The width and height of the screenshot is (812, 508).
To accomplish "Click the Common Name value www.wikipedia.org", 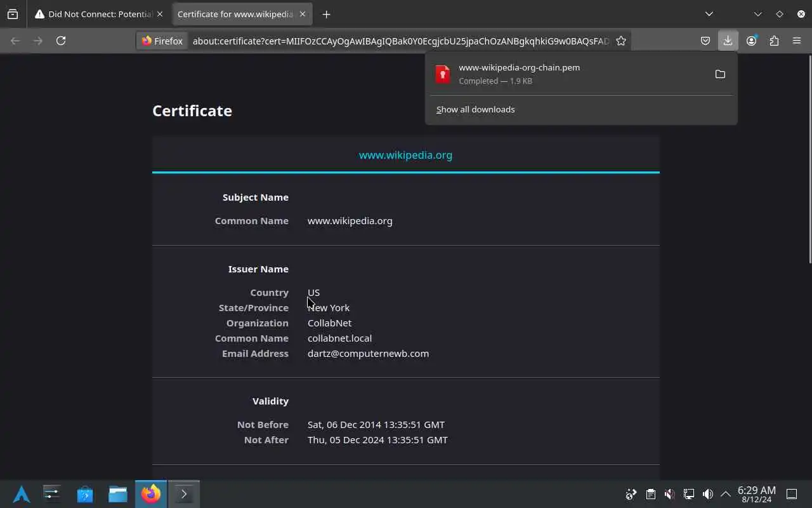I will [350, 221].
